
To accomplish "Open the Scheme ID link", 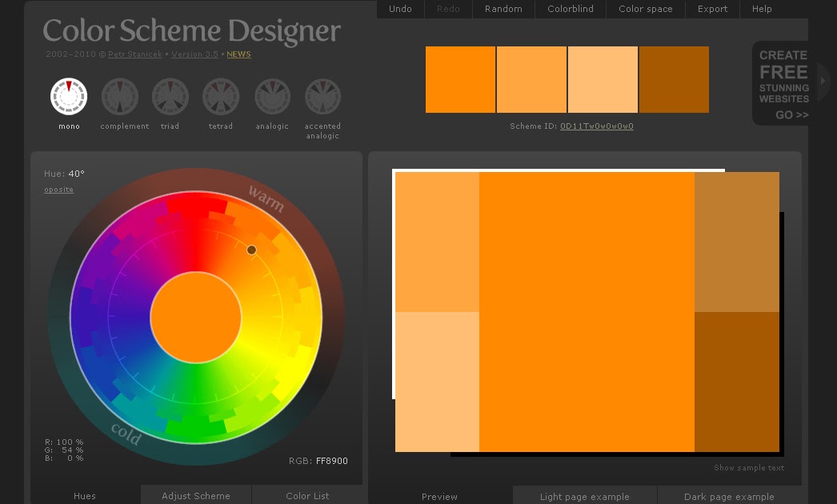I will pyautogui.click(x=597, y=126).
